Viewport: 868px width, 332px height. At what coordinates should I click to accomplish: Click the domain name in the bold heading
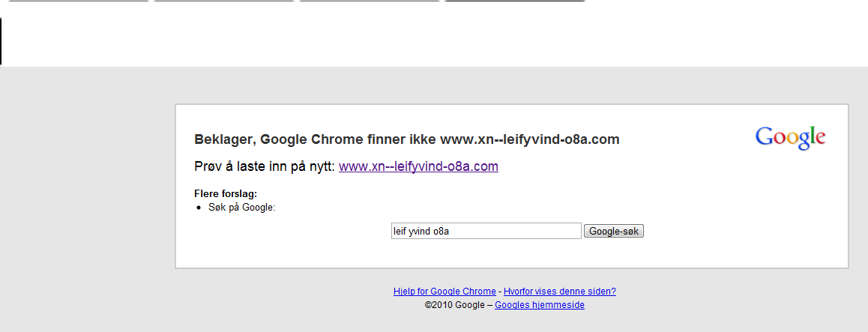(x=530, y=139)
